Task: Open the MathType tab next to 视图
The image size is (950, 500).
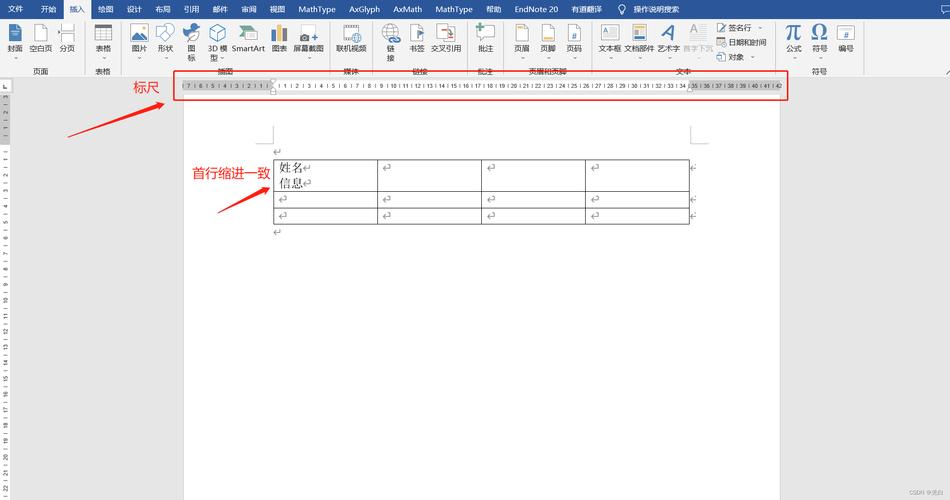Action: point(317,9)
